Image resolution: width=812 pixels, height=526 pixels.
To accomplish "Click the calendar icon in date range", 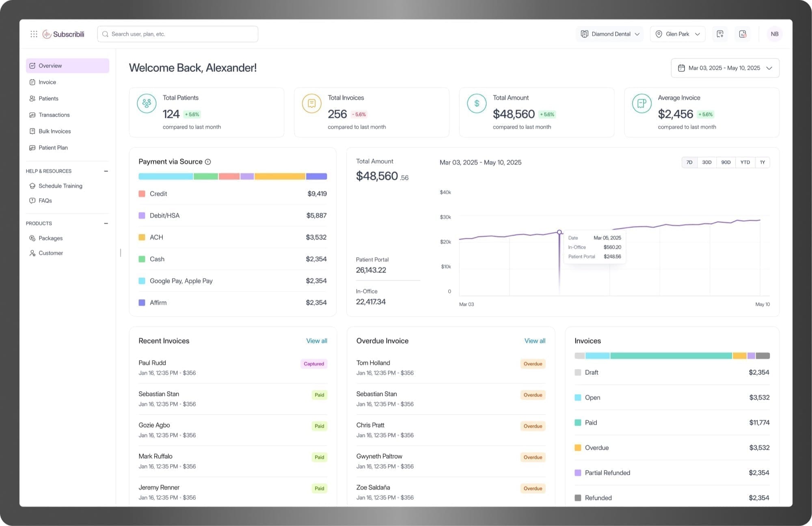I will 681,68.
